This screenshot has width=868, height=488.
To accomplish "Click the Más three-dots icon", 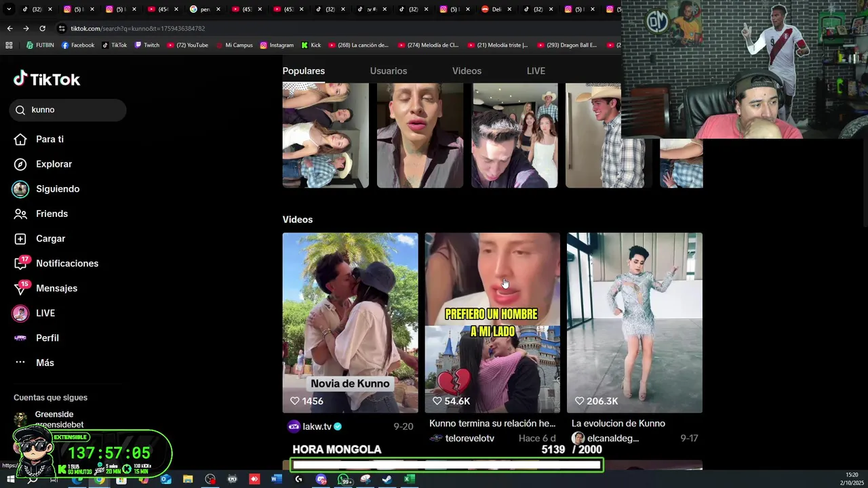I will pyautogui.click(x=20, y=363).
